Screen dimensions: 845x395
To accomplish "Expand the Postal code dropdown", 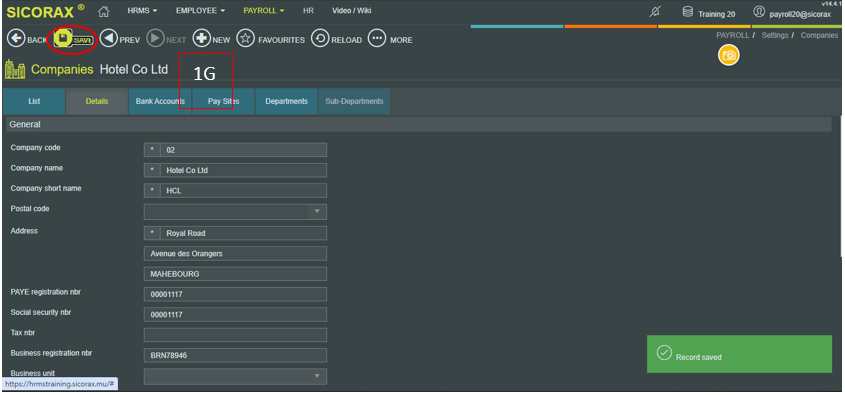I will coord(317,211).
